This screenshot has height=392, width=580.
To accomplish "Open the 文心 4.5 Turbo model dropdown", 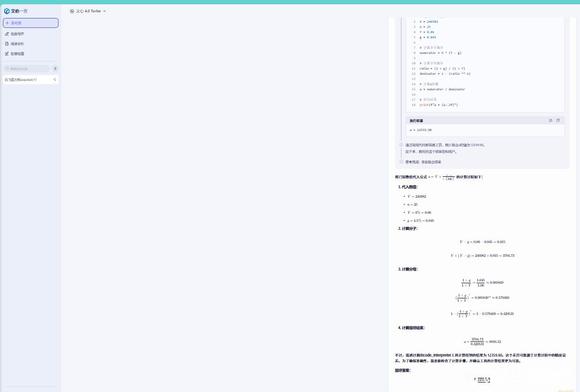I will 88,11.
